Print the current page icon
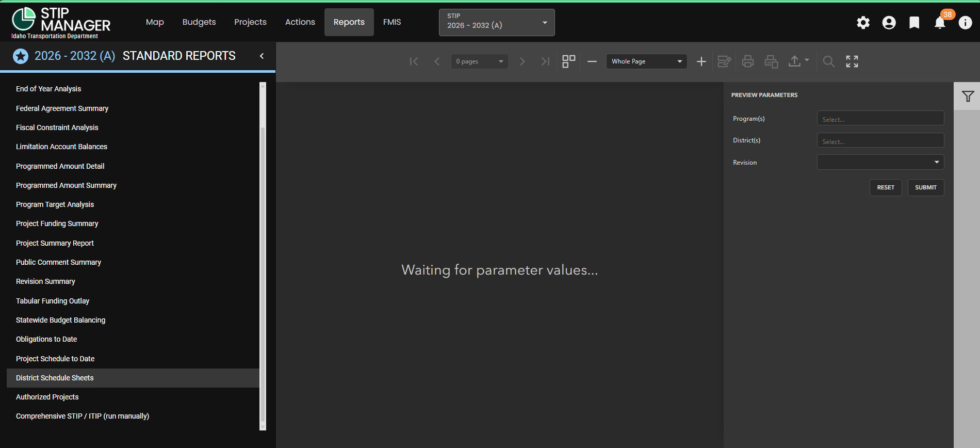This screenshot has width=980, height=448. tap(771, 61)
